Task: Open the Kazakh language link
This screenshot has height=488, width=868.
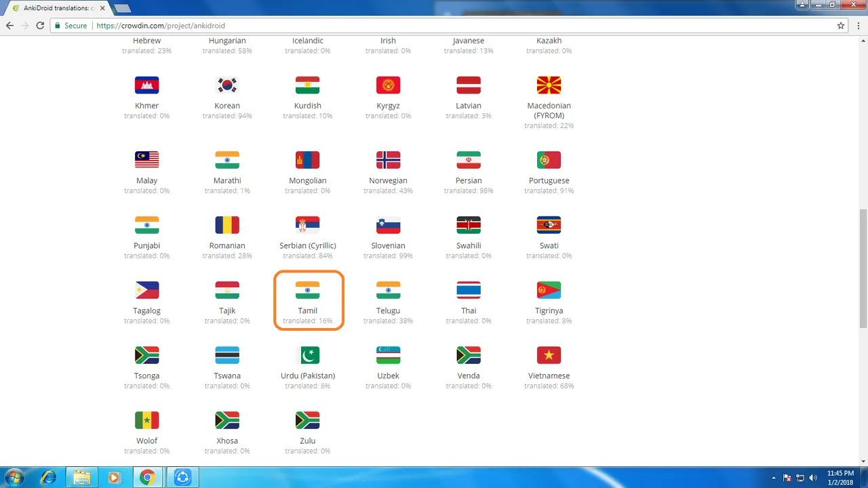Action: (x=549, y=41)
